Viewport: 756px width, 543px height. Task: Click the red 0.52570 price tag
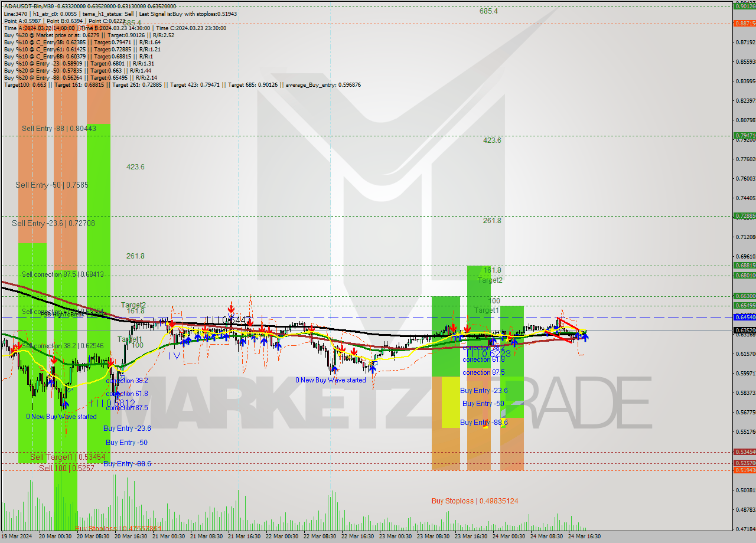pos(744,463)
